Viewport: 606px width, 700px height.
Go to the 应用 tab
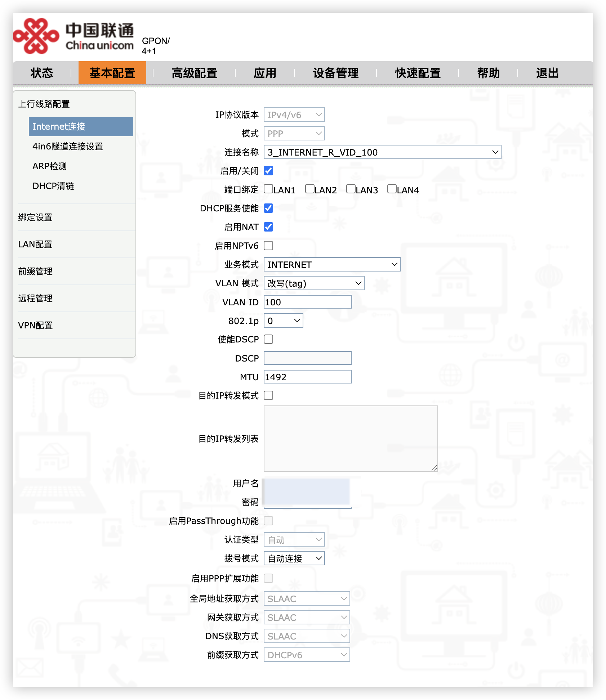click(x=265, y=73)
